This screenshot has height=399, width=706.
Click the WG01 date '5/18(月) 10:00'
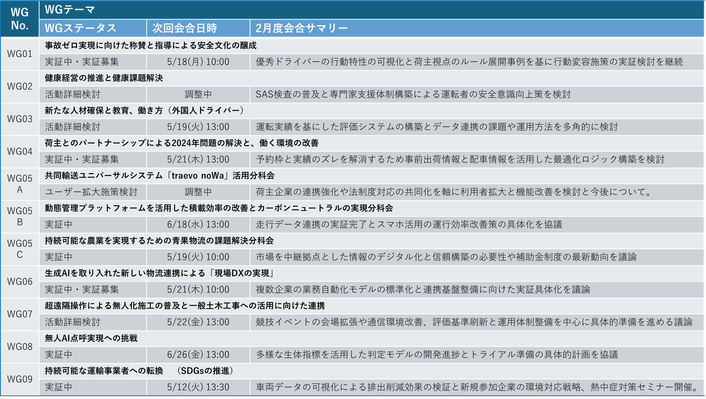[x=198, y=62]
